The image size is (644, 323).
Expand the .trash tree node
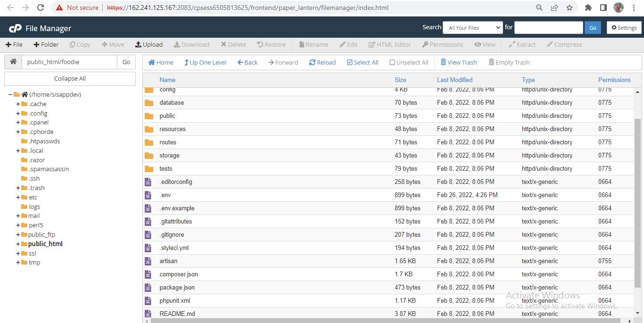coord(18,188)
